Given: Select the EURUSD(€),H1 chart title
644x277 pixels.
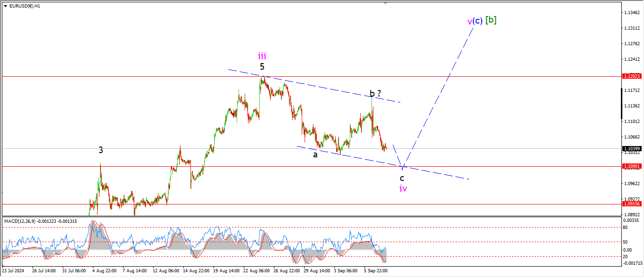Looking at the screenshot, I should click(x=25, y=6).
